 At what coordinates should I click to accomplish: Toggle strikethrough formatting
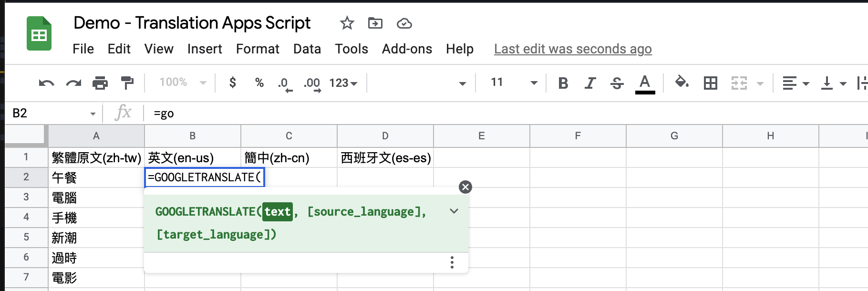click(617, 83)
